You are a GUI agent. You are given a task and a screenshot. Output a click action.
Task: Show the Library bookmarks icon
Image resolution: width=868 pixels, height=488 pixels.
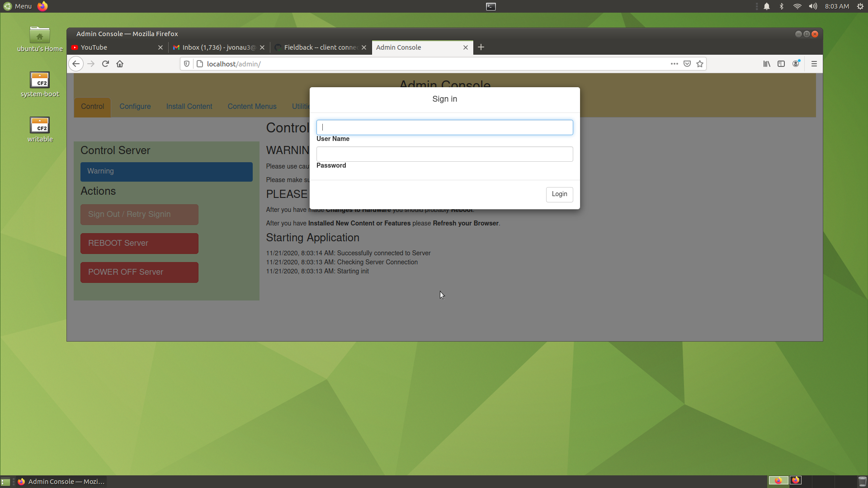click(767, 64)
